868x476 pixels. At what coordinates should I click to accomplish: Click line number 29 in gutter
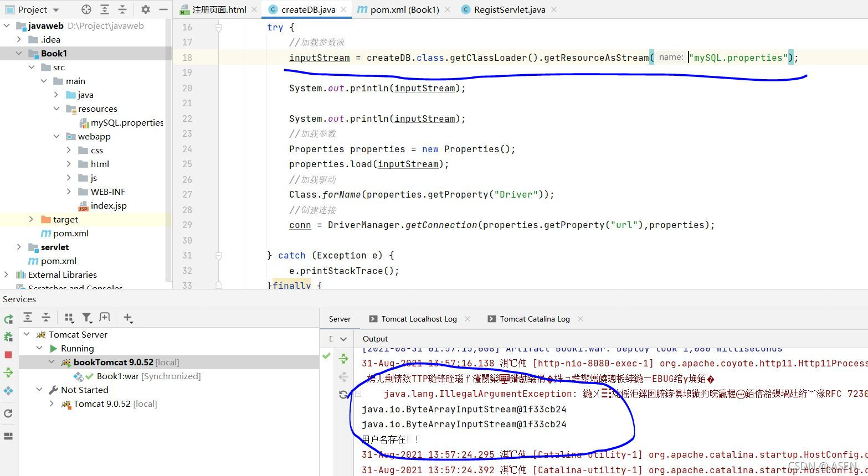click(187, 225)
